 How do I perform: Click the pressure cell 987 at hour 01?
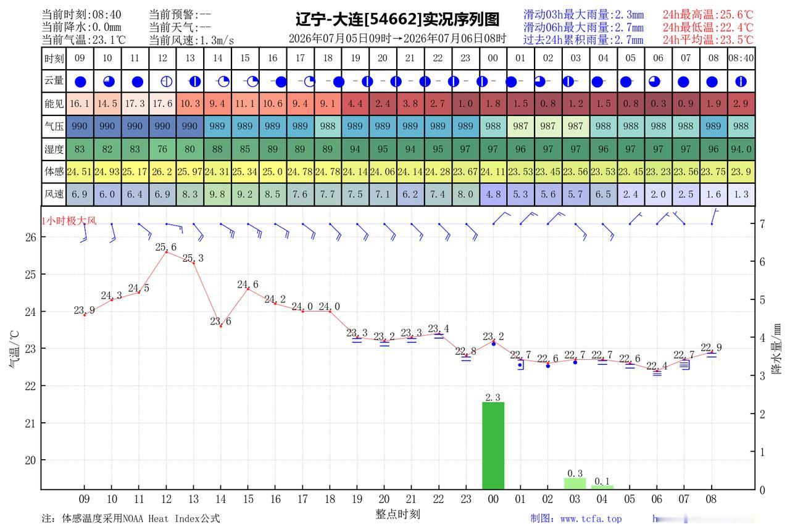tap(521, 126)
